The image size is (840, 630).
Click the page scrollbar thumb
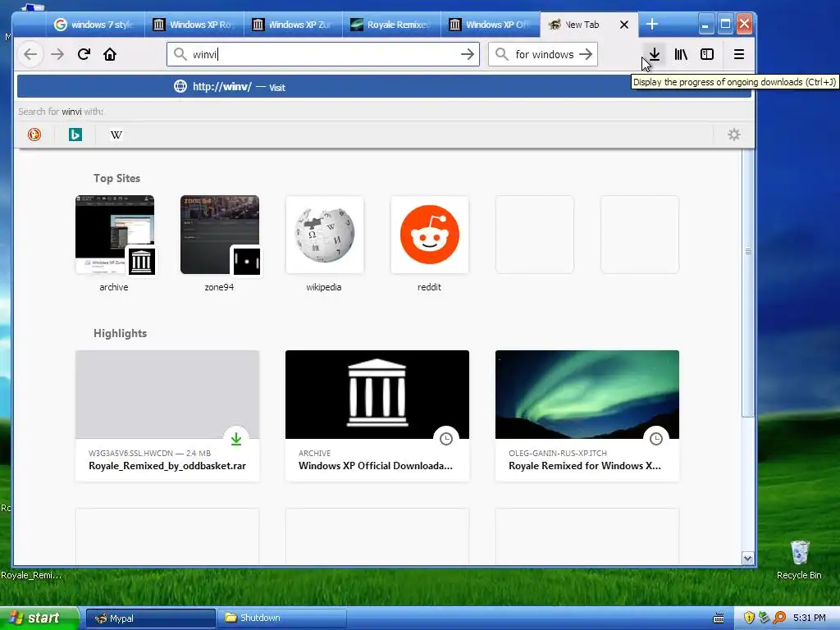pos(748,283)
